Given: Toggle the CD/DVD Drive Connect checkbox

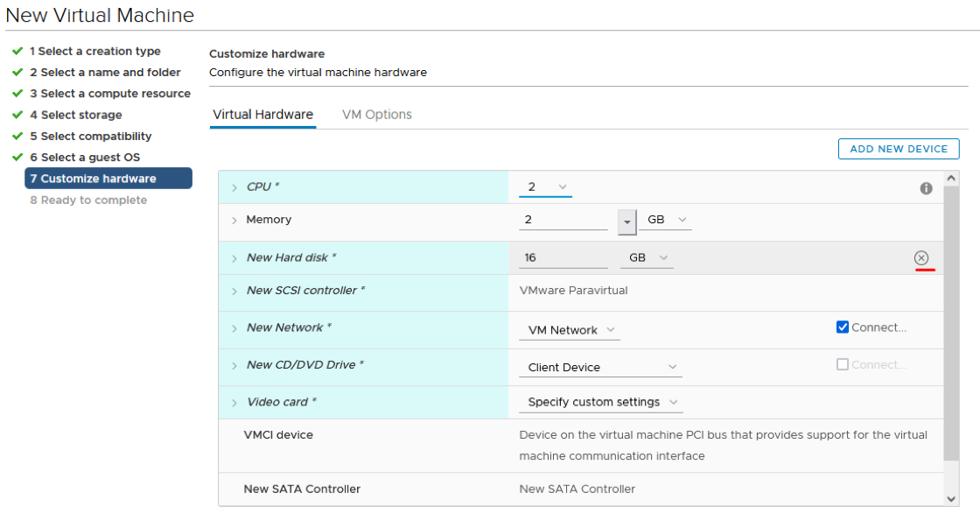Looking at the screenshot, I should pos(843,364).
